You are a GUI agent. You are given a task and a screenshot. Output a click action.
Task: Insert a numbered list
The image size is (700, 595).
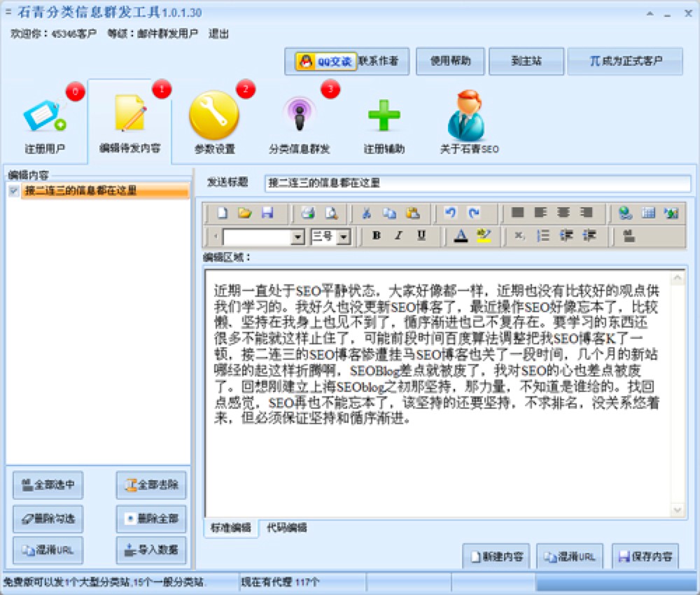(543, 235)
